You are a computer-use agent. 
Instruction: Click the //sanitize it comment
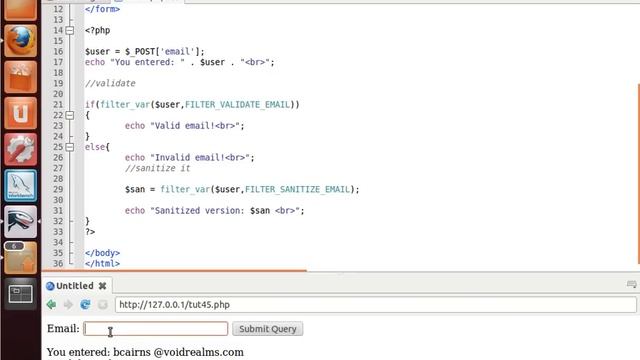pyautogui.click(x=158, y=168)
